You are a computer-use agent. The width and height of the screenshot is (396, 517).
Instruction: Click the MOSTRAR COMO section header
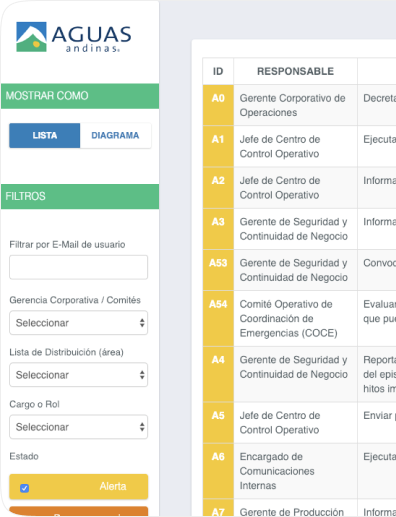[x=80, y=96]
